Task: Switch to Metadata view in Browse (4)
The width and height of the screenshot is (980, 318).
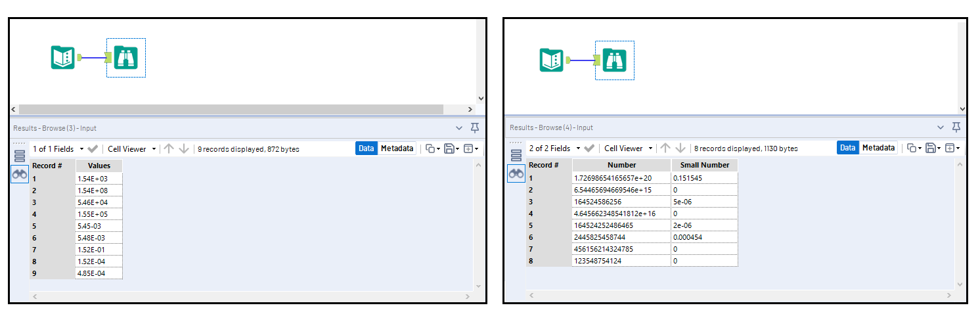Action: click(878, 148)
